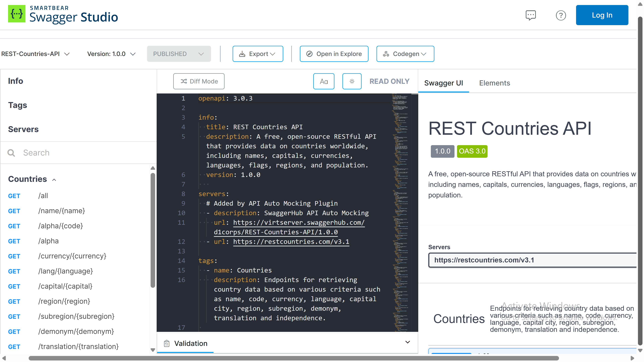The height and width of the screenshot is (362, 644).
Task: Click the Swagger Studio logo icon
Action: [16, 14]
